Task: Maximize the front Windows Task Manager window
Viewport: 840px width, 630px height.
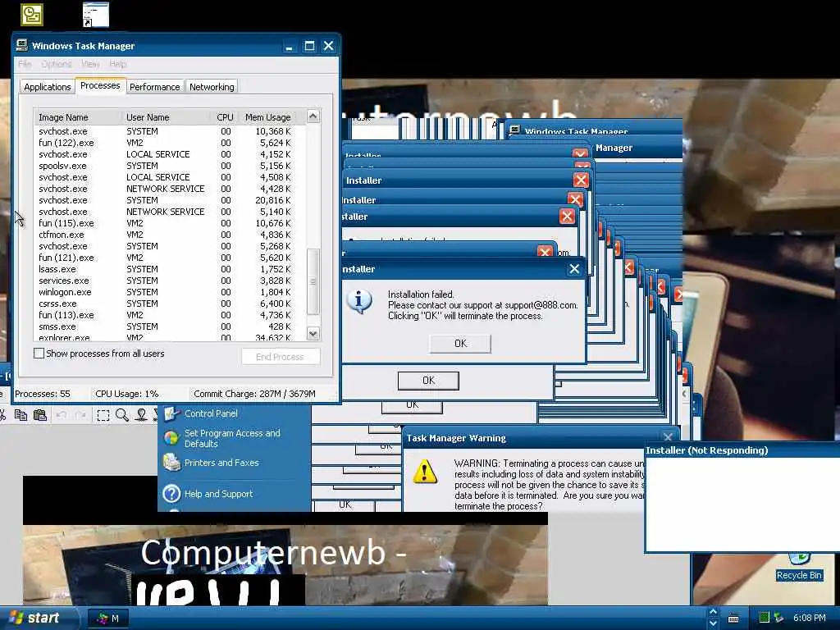Action: (x=309, y=46)
